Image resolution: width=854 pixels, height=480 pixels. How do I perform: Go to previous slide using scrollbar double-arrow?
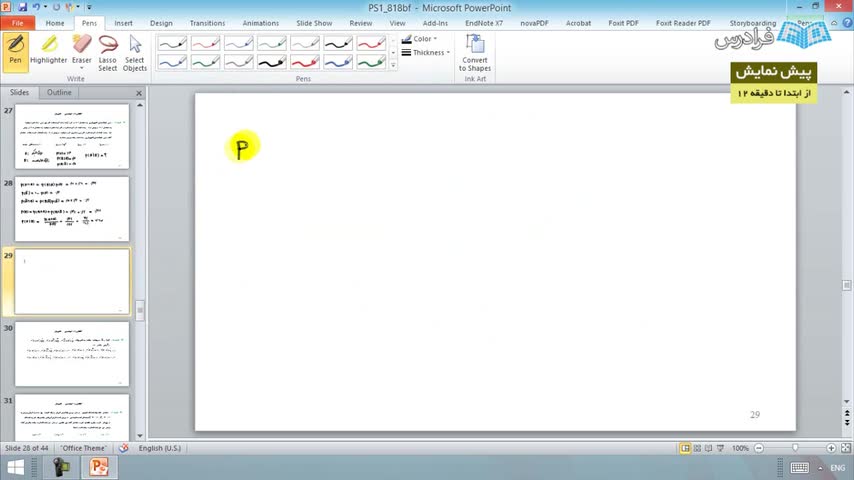[847, 414]
